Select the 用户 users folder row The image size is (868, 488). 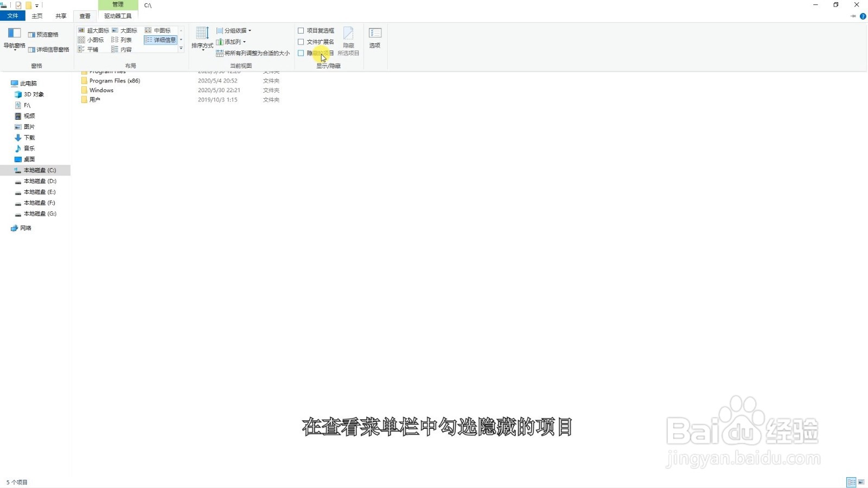(180, 100)
